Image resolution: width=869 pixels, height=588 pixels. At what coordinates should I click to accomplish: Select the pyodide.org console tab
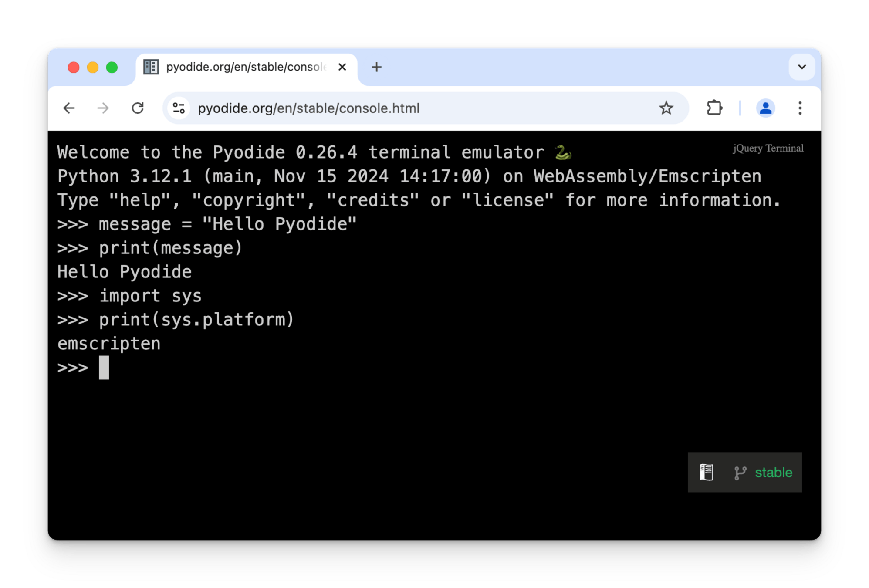pos(245,67)
